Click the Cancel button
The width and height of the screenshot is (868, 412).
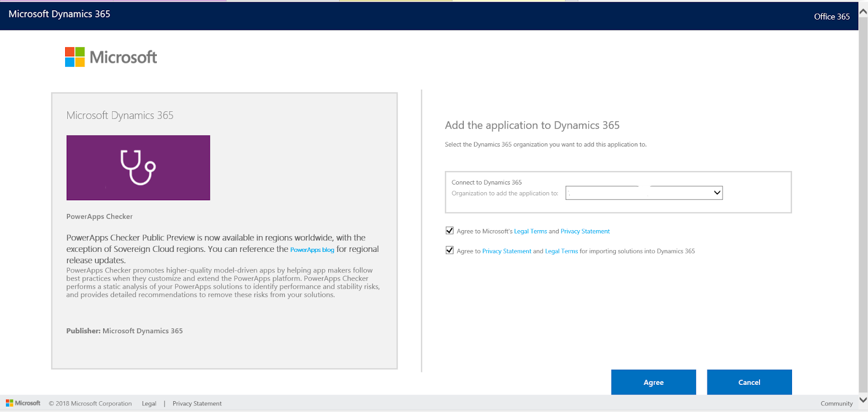pos(749,382)
